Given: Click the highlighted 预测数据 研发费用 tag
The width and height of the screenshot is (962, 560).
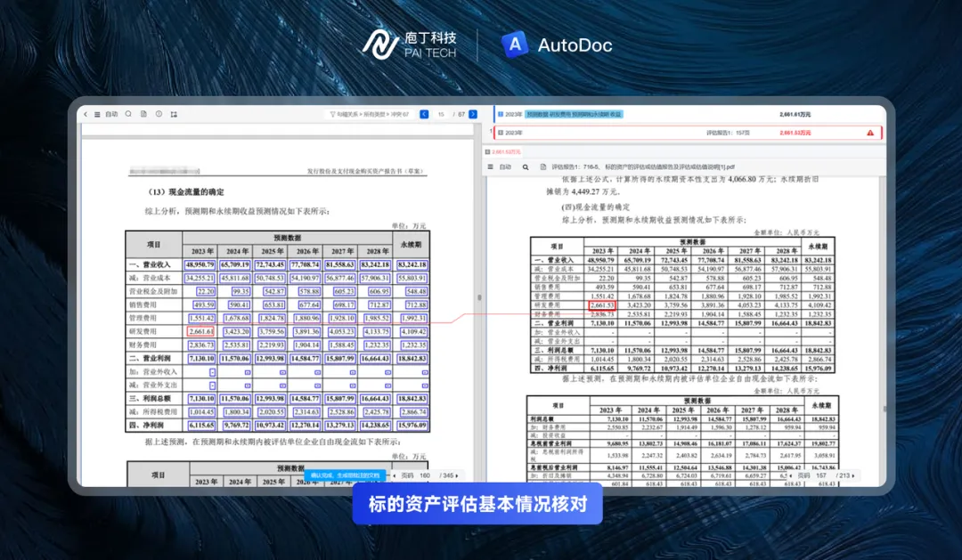Looking at the screenshot, I should (575, 114).
